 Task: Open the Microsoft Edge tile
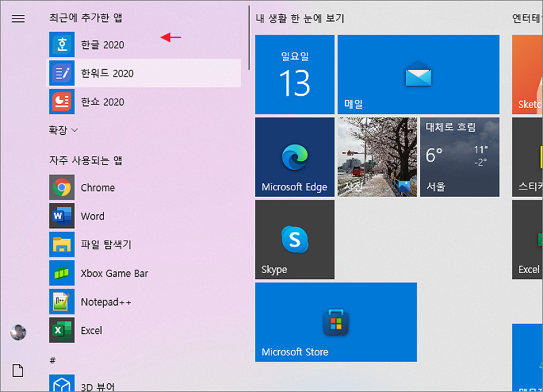(295, 157)
